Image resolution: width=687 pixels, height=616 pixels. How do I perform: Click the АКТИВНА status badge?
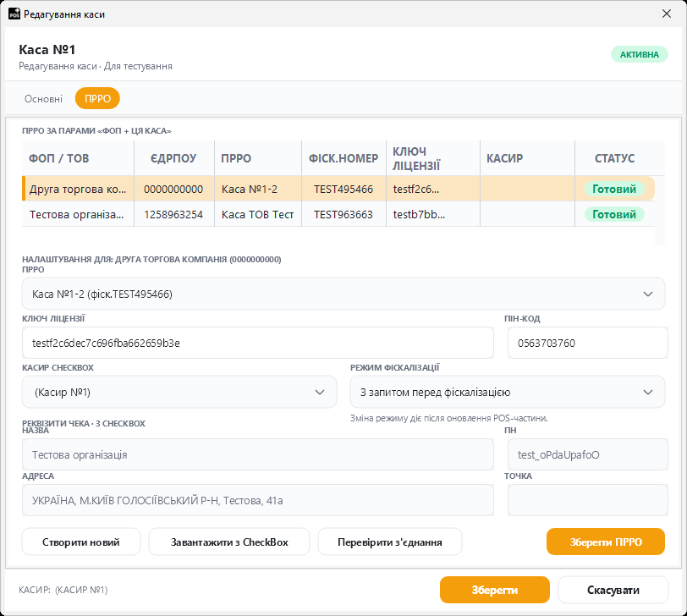click(x=640, y=54)
